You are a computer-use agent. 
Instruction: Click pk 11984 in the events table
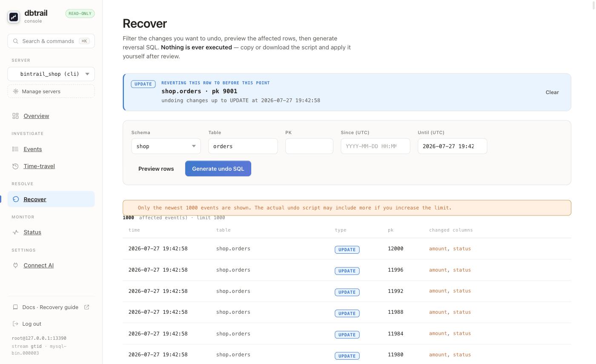[x=395, y=334]
